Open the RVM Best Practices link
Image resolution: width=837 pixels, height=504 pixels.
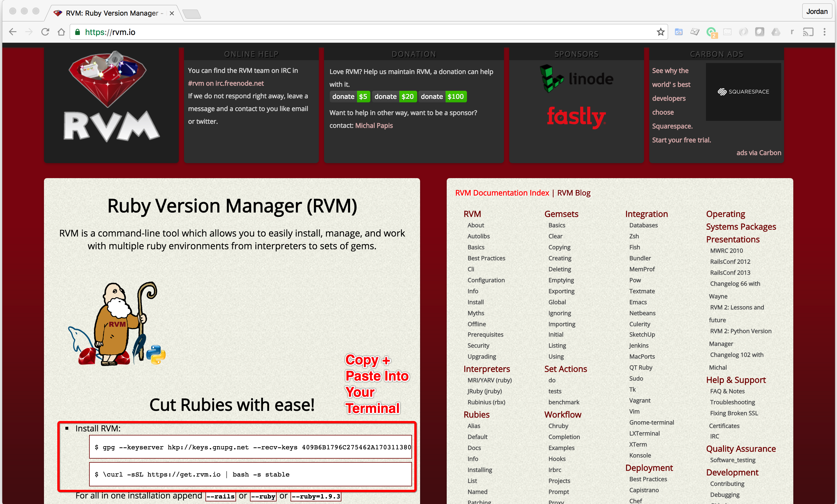[x=486, y=258]
